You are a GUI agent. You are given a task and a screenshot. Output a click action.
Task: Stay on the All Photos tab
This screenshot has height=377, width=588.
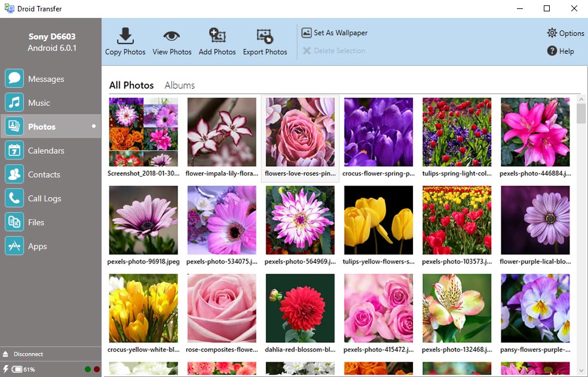(131, 85)
